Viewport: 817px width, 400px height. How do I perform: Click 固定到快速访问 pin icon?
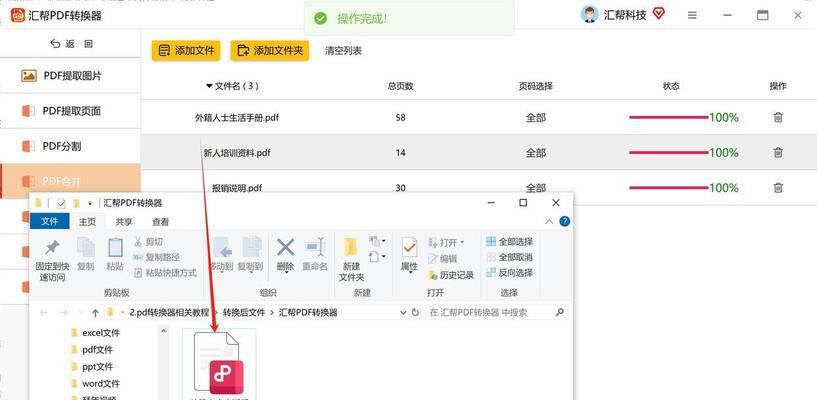click(x=51, y=248)
